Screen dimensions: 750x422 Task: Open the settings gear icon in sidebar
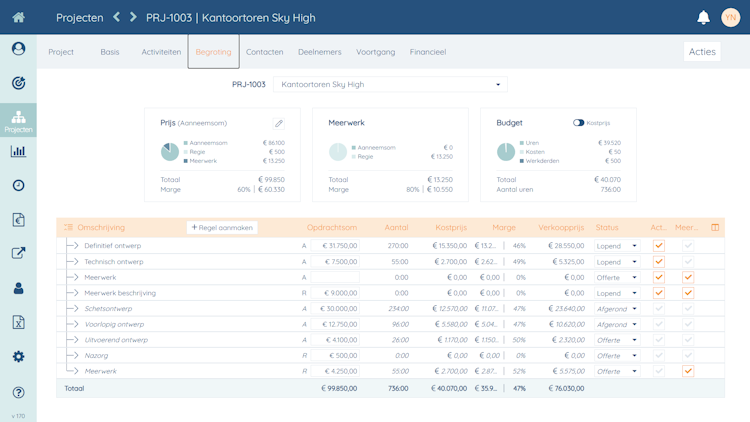point(18,356)
